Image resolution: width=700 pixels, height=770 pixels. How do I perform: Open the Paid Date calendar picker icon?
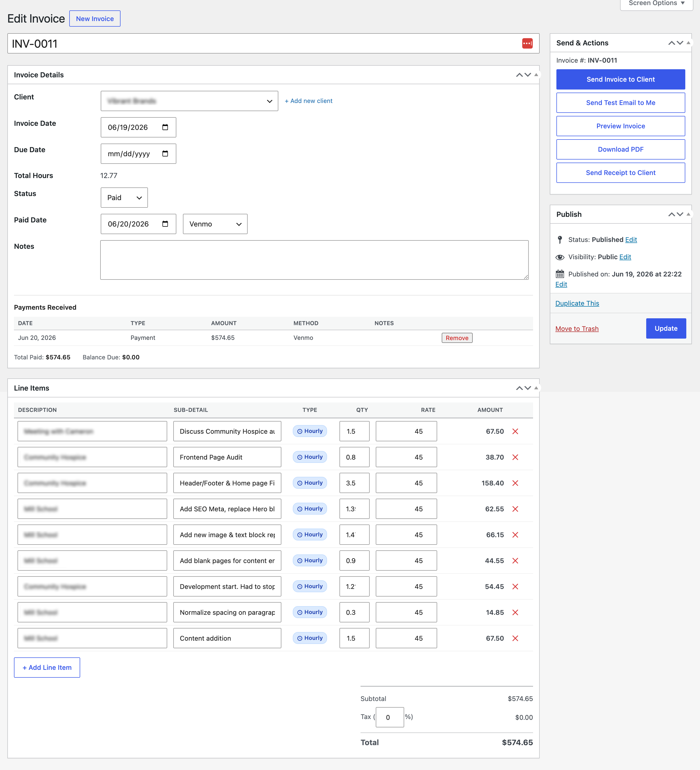pyautogui.click(x=165, y=224)
